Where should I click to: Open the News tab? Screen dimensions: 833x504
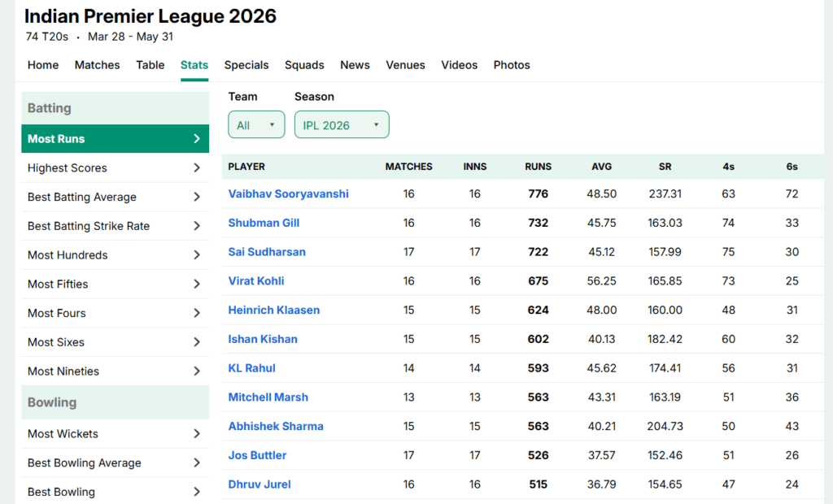355,65
